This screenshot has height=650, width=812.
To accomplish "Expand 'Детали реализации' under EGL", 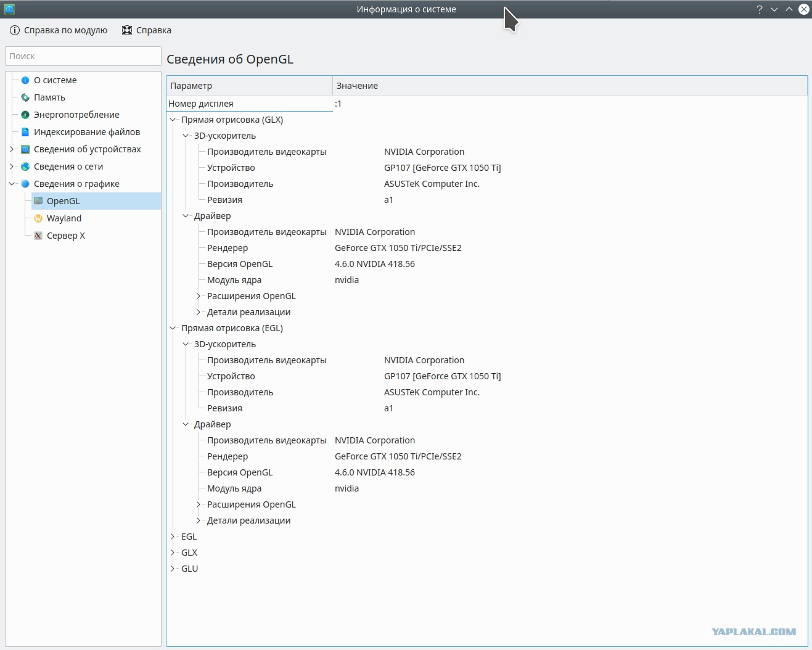I will point(199,520).
